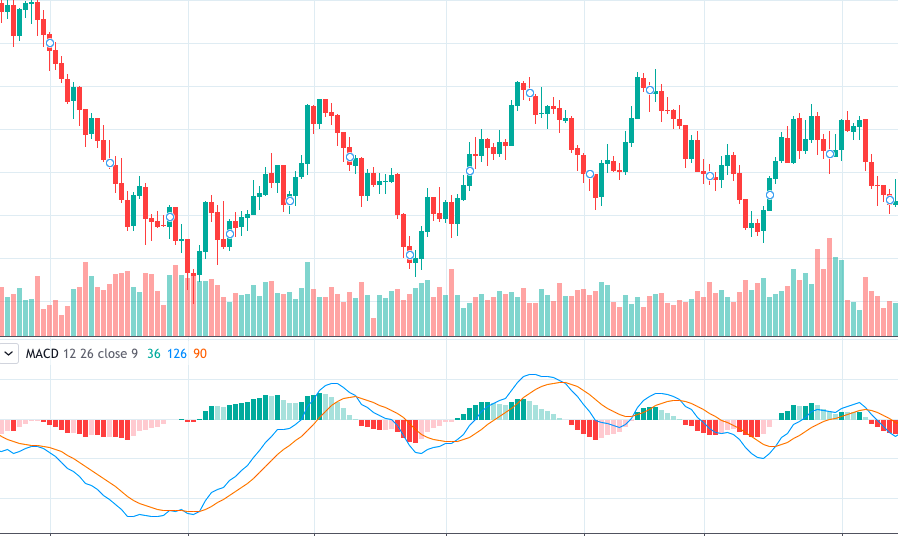Click the tallest volume bar
Viewport: 898px width, 536px height.
pos(830,290)
